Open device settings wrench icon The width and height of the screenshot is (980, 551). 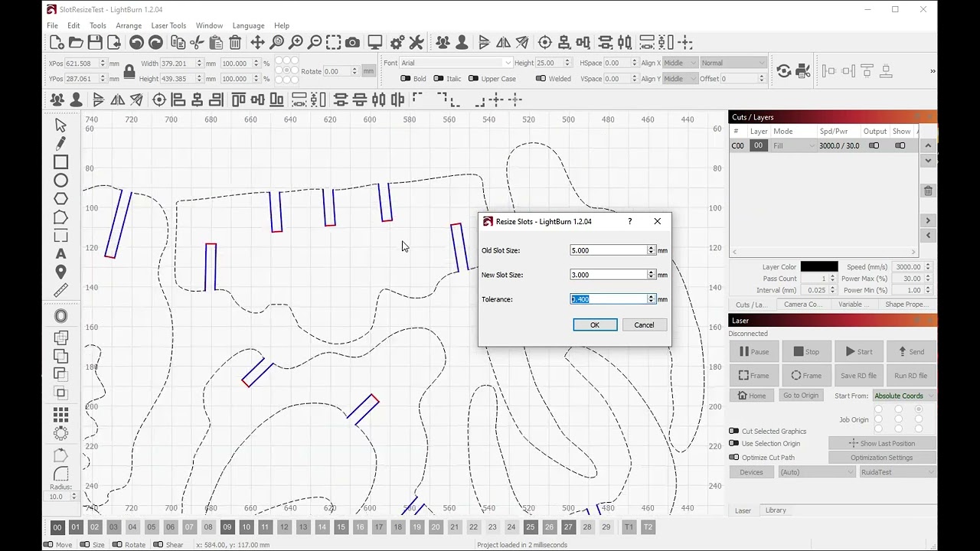416,43
